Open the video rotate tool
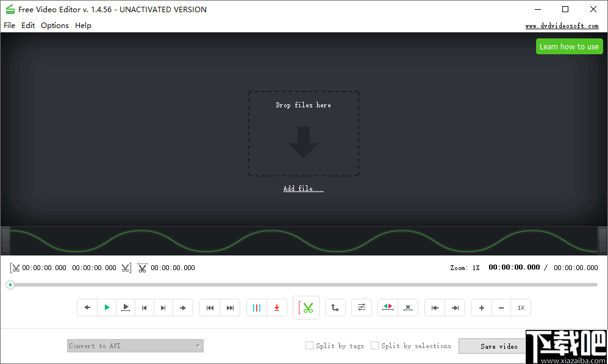 335,307
